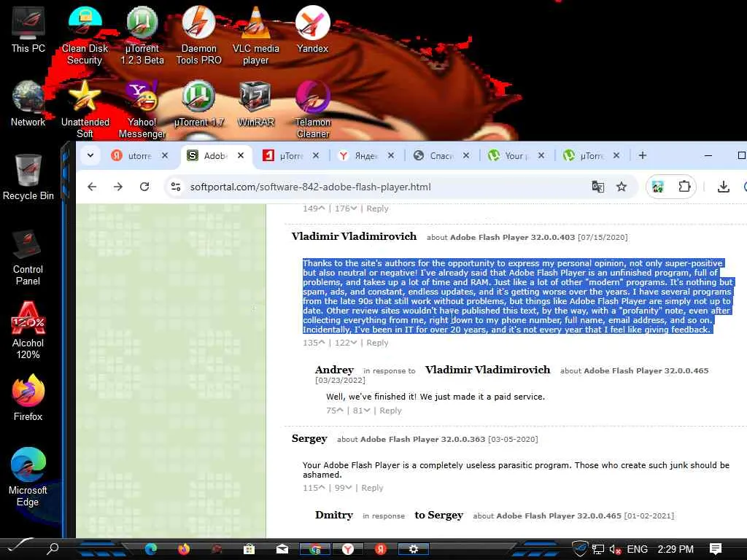Open Telamon Cleaner shortcut
The image size is (747, 560).
pos(312,109)
